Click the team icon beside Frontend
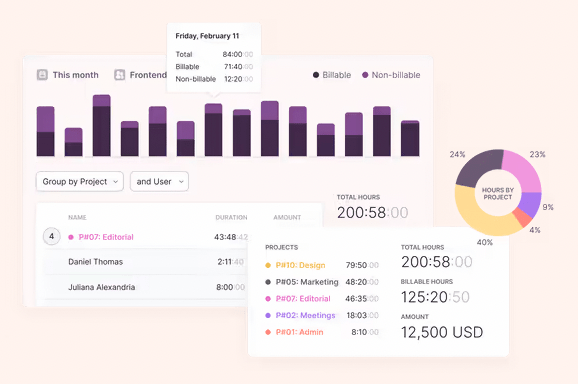 point(119,75)
